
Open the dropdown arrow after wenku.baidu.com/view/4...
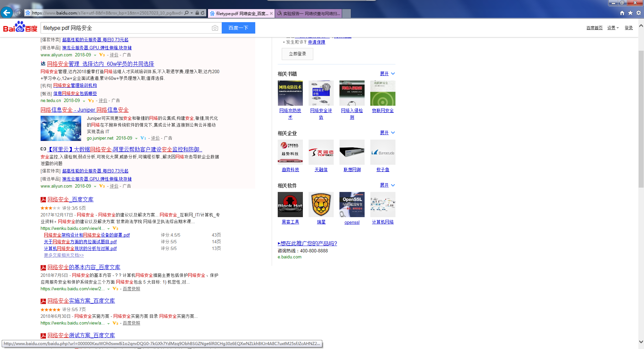click(x=108, y=229)
